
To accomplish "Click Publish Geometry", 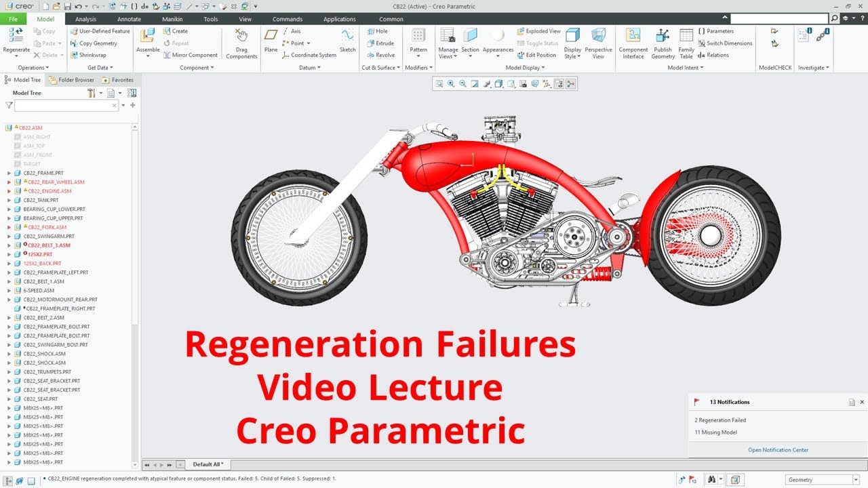I will tap(663, 43).
